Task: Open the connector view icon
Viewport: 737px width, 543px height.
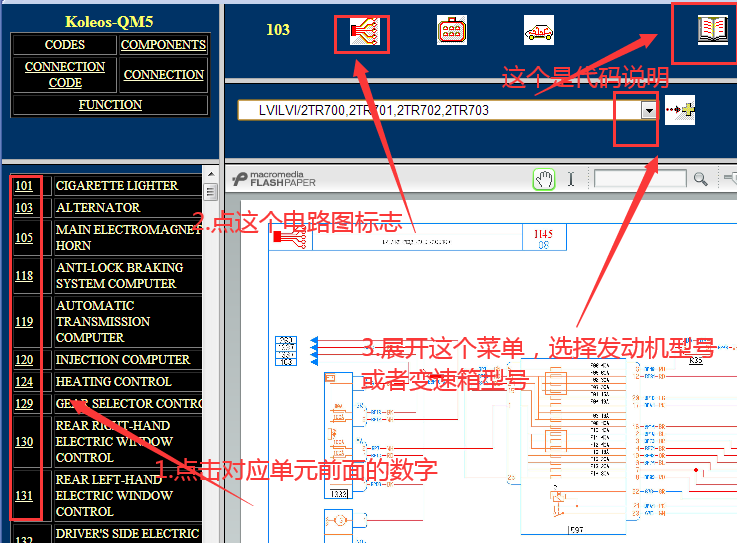Action: [x=452, y=30]
